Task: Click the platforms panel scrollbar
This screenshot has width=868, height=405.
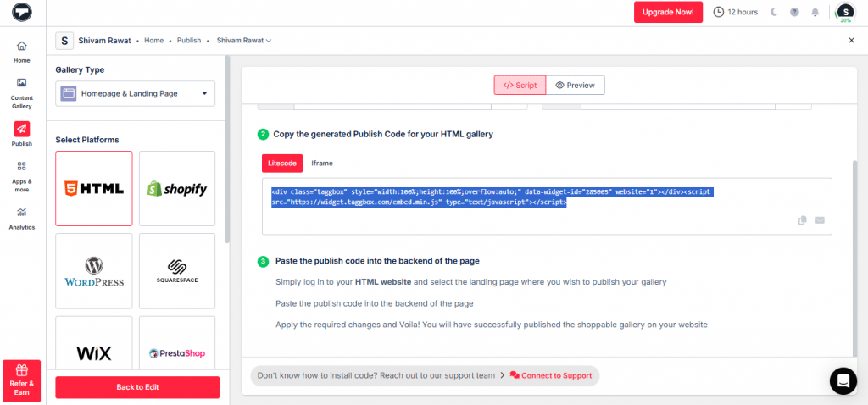Action: (227, 149)
